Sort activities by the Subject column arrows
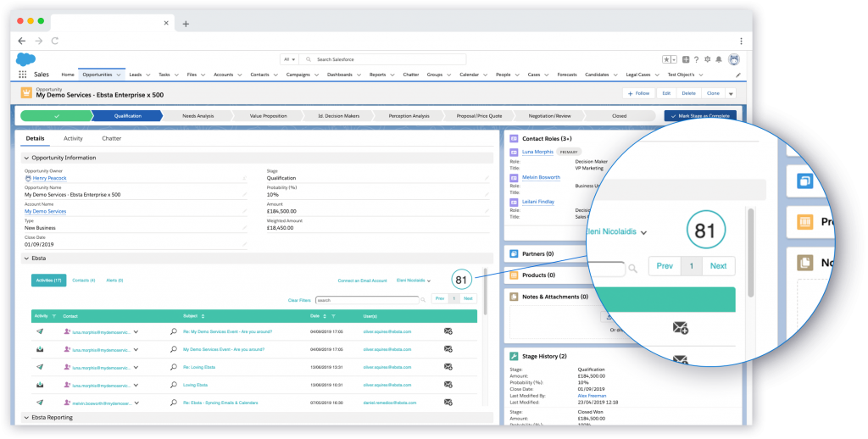868x439 pixels. click(203, 316)
